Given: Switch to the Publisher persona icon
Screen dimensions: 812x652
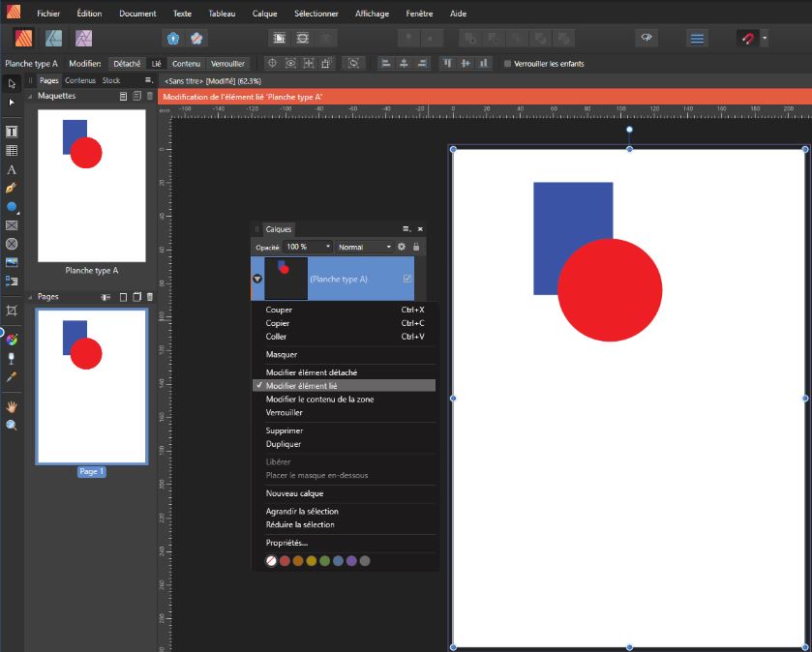Looking at the screenshot, I should pos(23,38).
